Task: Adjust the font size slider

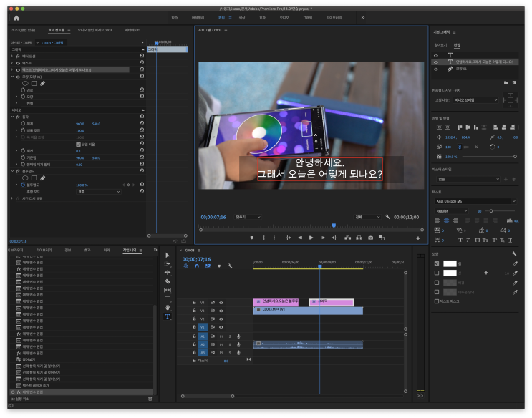Action: [491, 211]
